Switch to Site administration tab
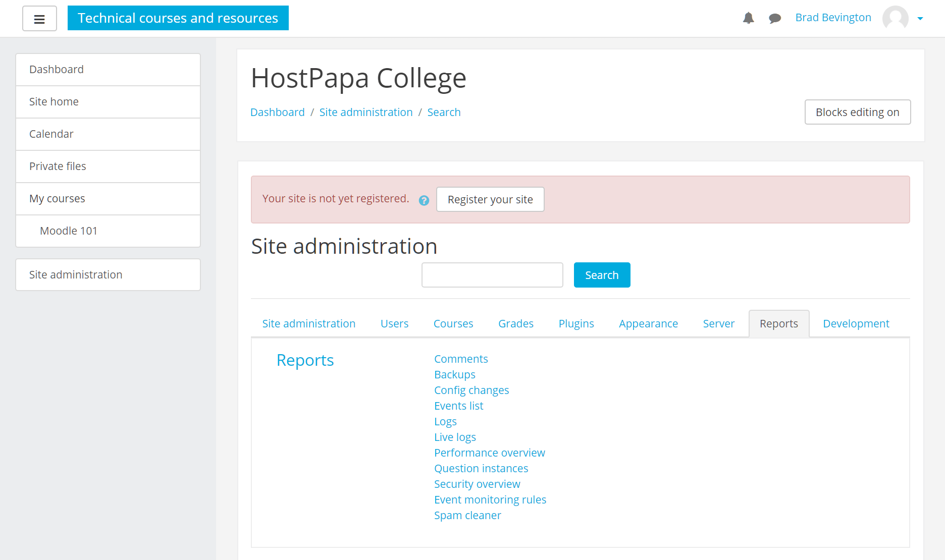This screenshot has width=945, height=560. pyautogui.click(x=308, y=323)
